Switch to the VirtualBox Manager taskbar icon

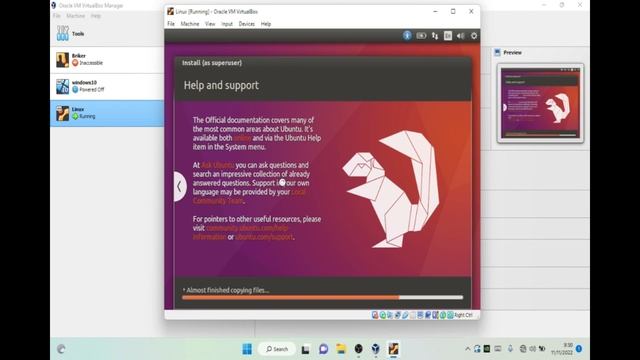click(376, 349)
